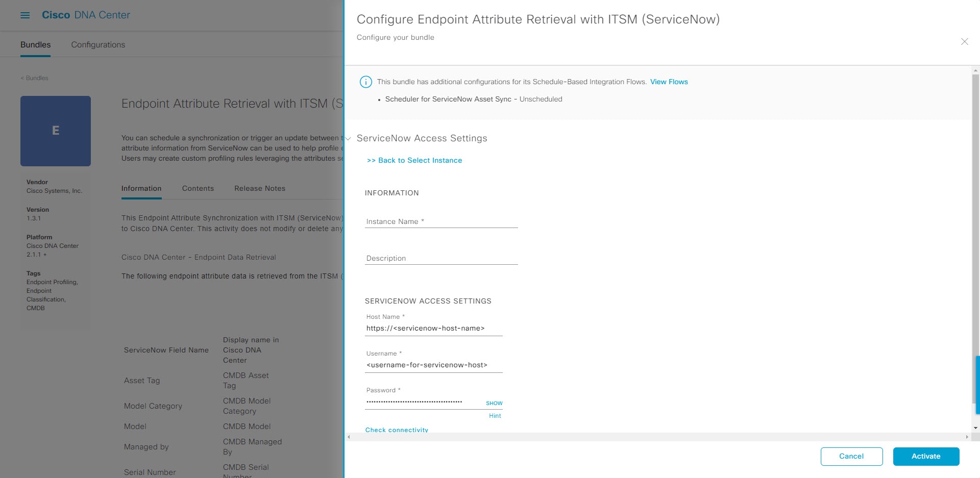The width and height of the screenshot is (980, 478).
Task: Click the version '1.3.1' value
Action: coord(34,218)
